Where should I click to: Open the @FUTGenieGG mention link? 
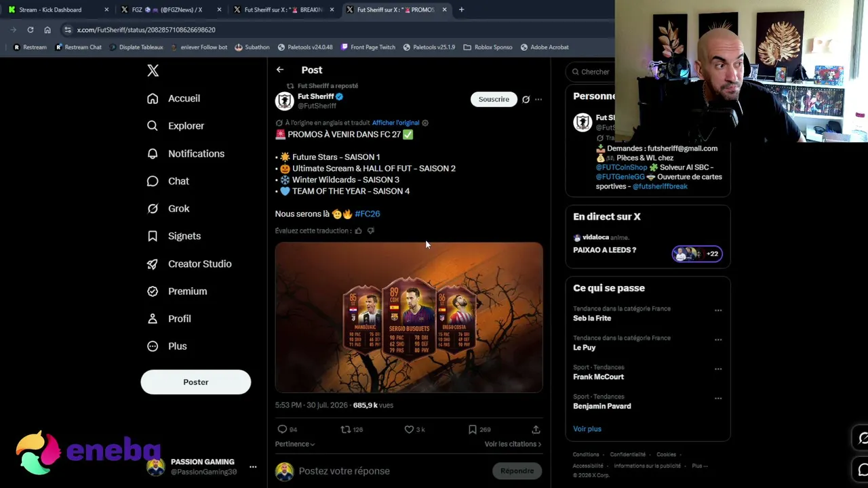620,177
